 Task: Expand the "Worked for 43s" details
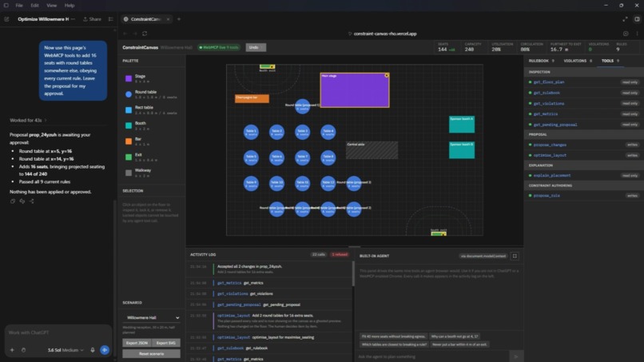28,121
